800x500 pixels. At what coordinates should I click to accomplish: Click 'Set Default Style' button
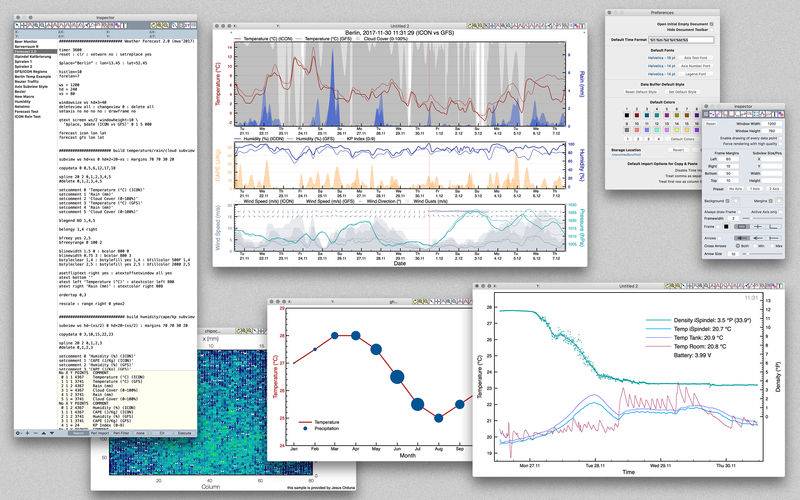point(683,92)
